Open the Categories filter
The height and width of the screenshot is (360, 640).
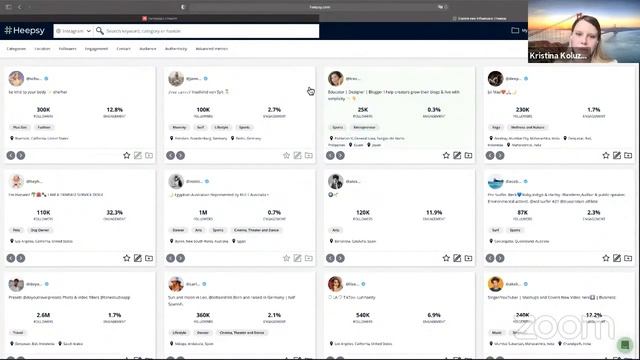(16, 49)
